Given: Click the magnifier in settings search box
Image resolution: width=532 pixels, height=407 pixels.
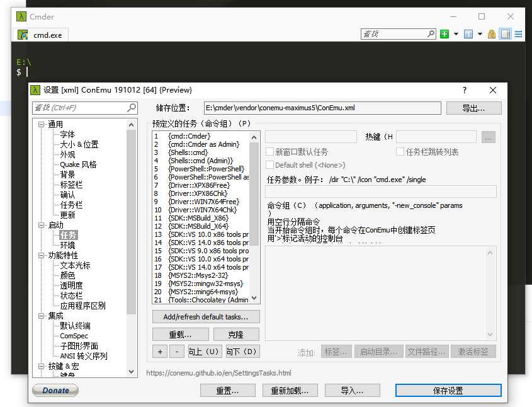Looking at the screenshot, I should tap(132, 108).
